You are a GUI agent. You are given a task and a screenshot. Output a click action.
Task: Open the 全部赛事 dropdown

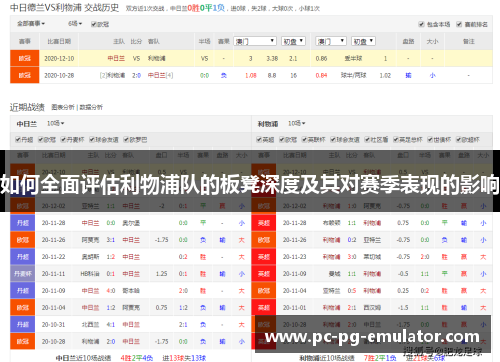point(31,24)
